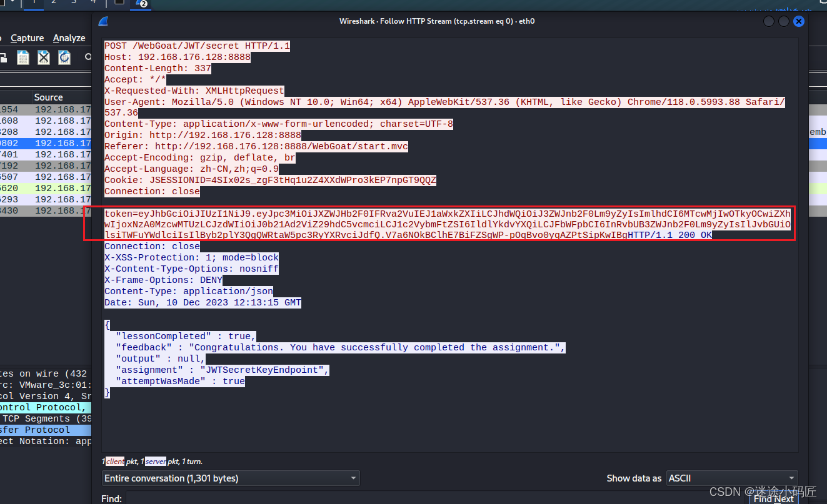Screen dimensions: 827x504
Task: Select the packet row ending 7401
Action: click(46, 154)
